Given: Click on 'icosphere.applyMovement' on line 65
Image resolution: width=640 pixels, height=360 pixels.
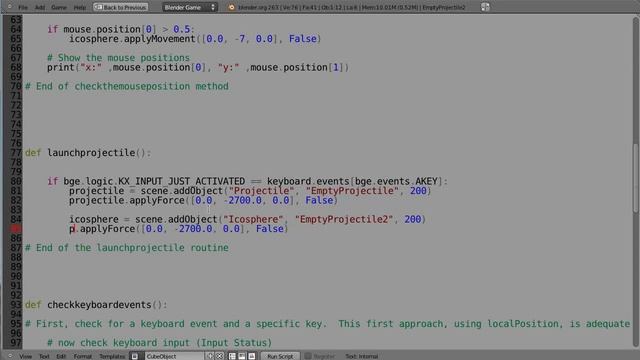Looking at the screenshot, I should 132,39.
